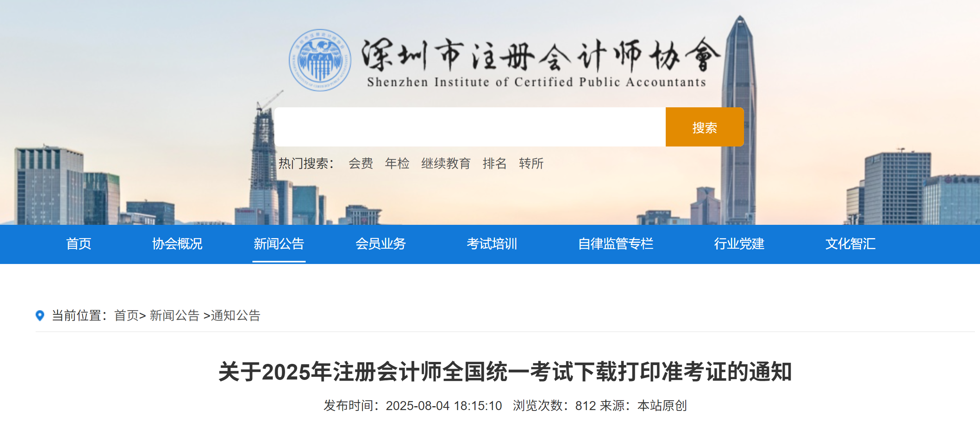Image resolution: width=980 pixels, height=423 pixels.
Task: Click hot search term 排名
Action: tap(494, 163)
